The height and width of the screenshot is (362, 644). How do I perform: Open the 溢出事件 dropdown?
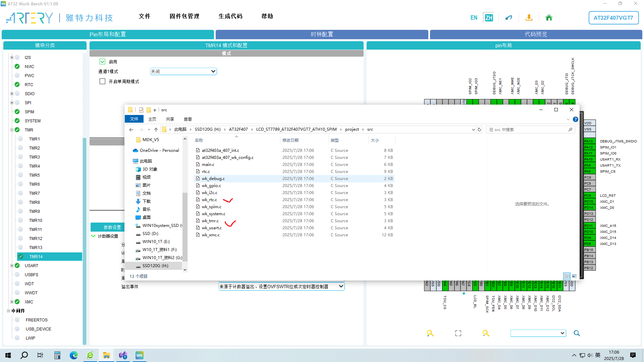pos(281,287)
